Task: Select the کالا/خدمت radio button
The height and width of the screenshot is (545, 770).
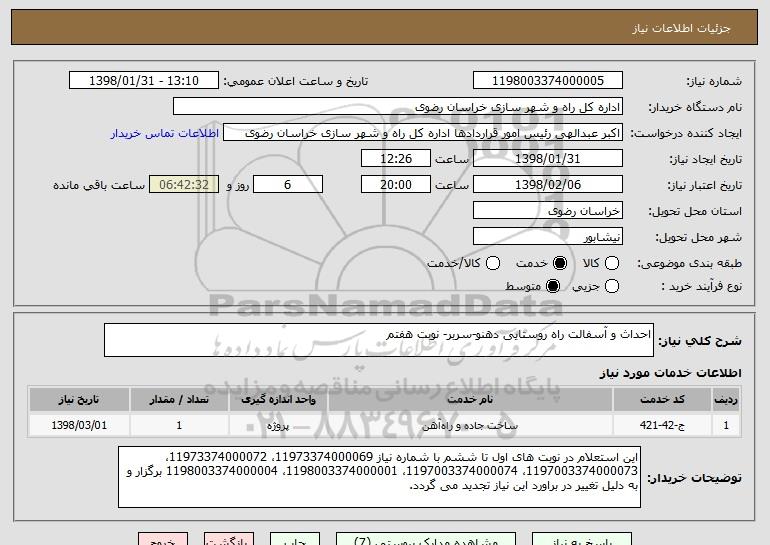Action: tap(493, 263)
